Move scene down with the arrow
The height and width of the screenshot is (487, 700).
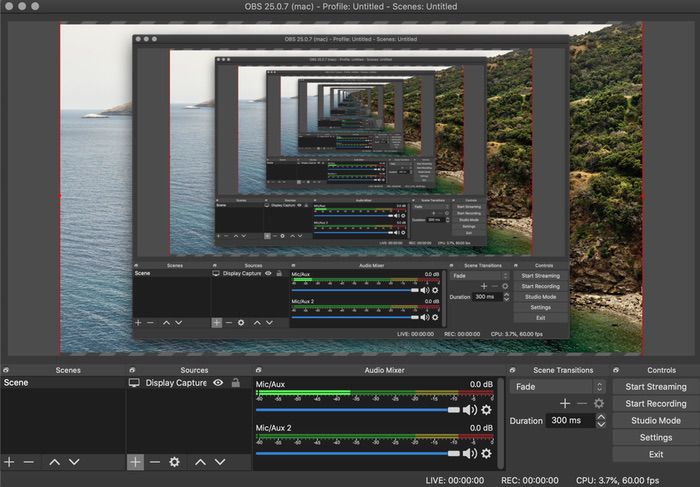pos(74,462)
